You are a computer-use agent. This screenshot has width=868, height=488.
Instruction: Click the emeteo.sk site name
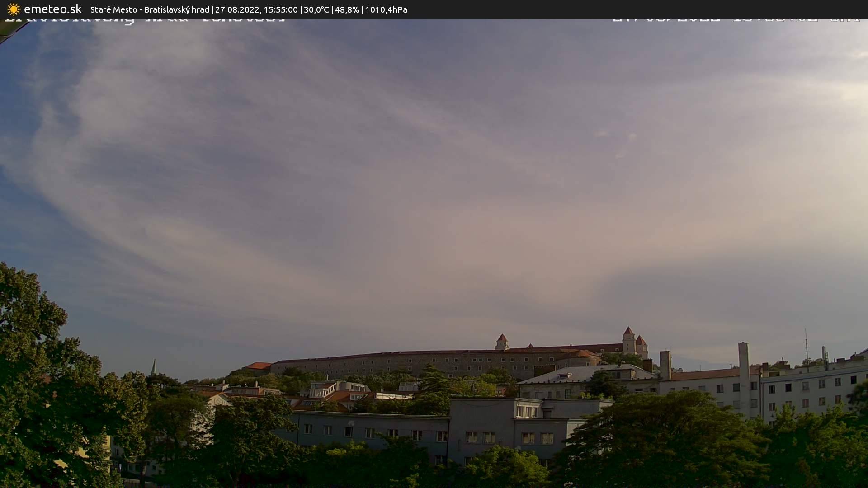click(x=53, y=9)
